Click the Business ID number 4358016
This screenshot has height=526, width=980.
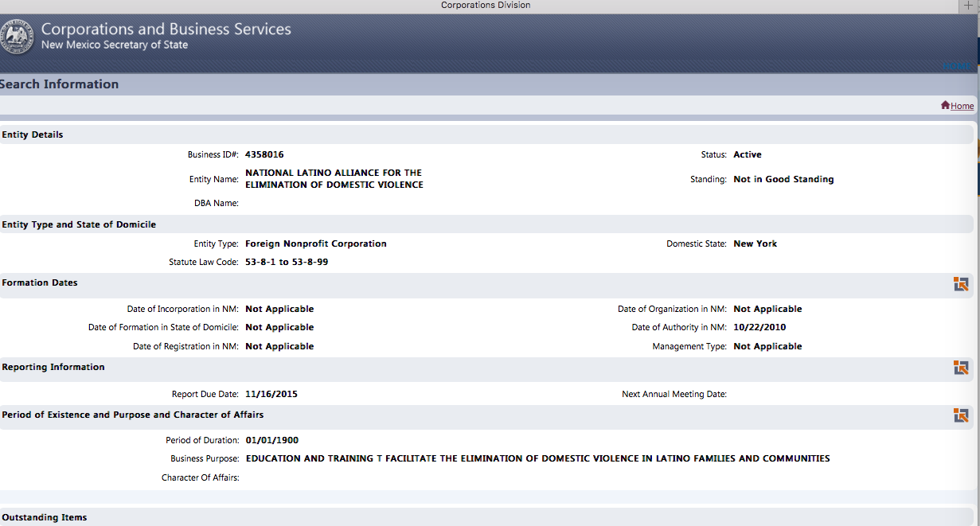coord(264,154)
